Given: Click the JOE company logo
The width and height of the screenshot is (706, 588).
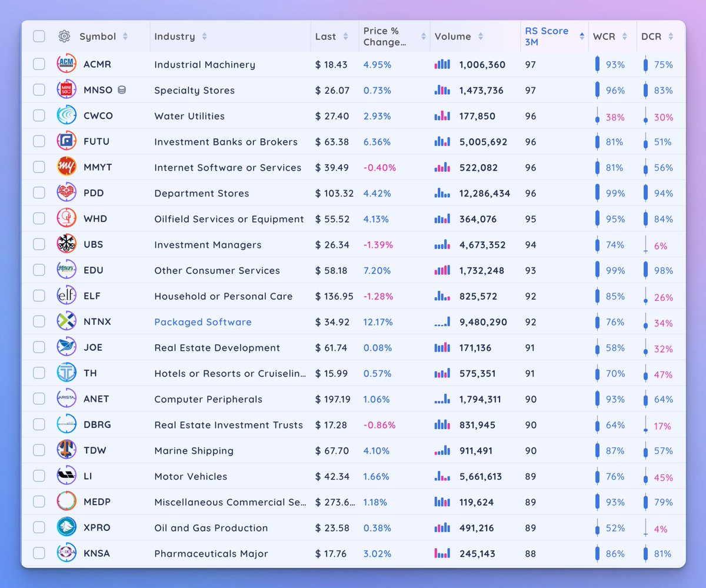Looking at the screenshot, I should coord(66,347).
